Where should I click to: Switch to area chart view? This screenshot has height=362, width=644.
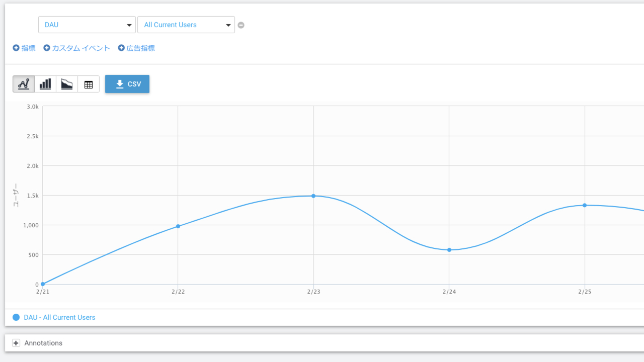67,84
